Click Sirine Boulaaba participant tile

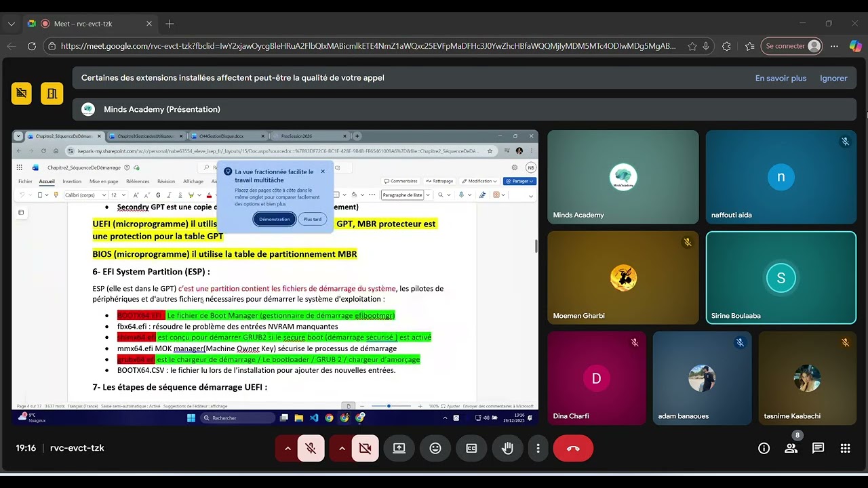(781, 279)
